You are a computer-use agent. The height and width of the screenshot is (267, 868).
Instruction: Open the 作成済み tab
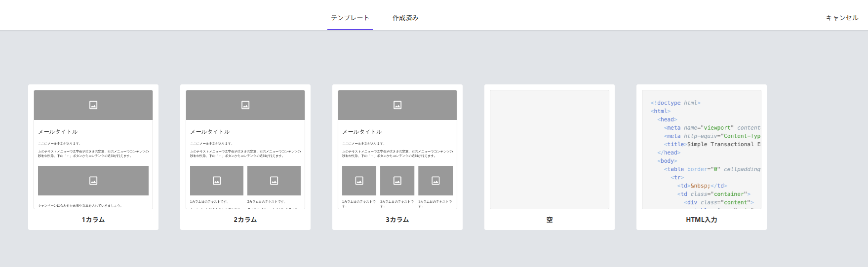click(x=405, y=18)
